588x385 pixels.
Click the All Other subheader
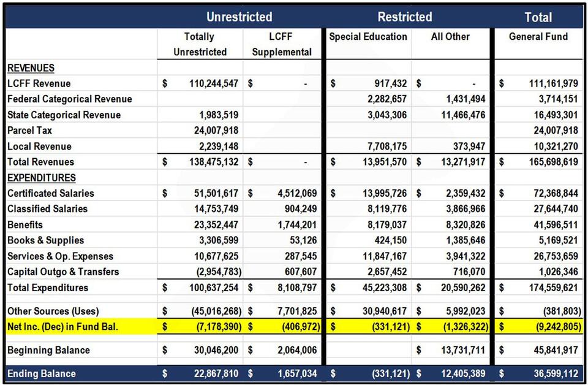[450, 37]
